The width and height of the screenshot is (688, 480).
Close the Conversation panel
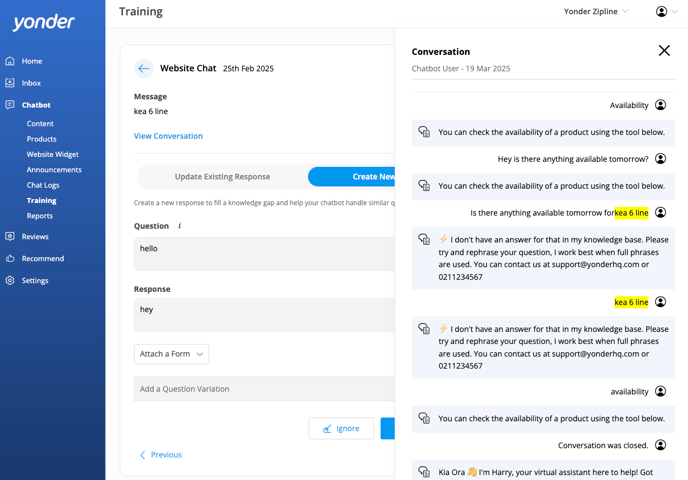(x=664, y=51)
